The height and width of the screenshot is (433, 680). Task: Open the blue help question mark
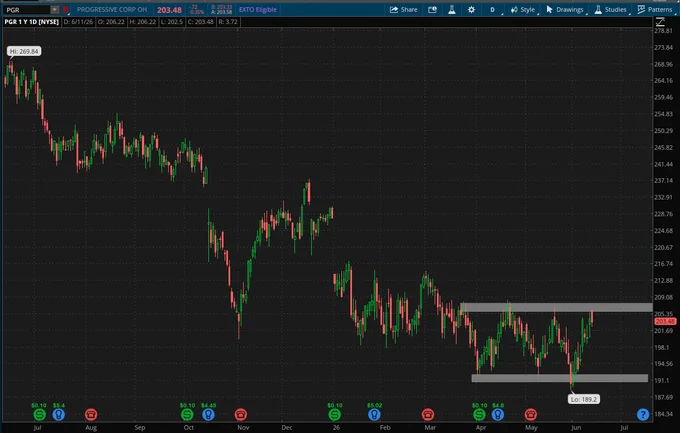[x=643, y=414]
